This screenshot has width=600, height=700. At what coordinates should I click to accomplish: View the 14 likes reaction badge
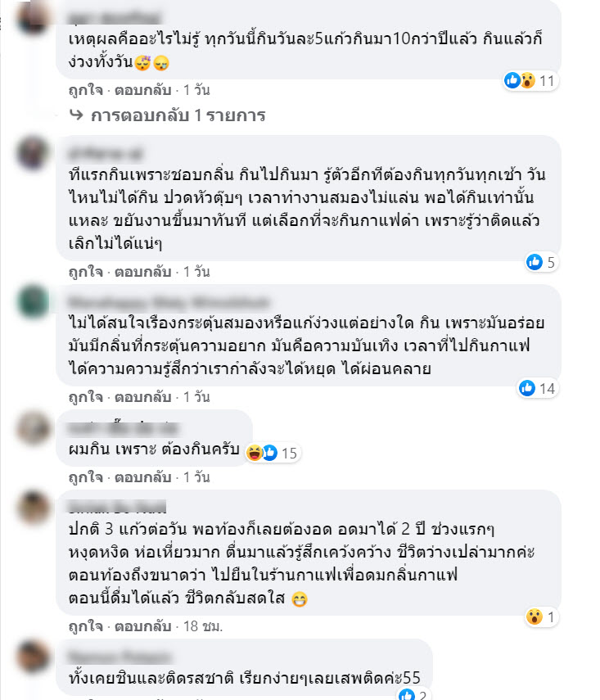point(538,388)
